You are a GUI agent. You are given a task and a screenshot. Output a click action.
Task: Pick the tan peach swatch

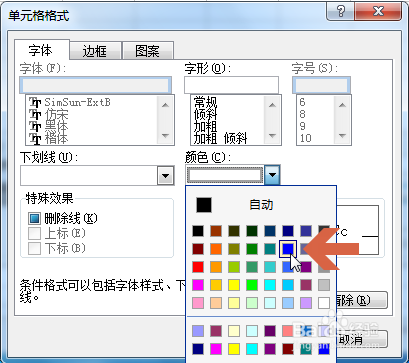(x=216, y=303)
